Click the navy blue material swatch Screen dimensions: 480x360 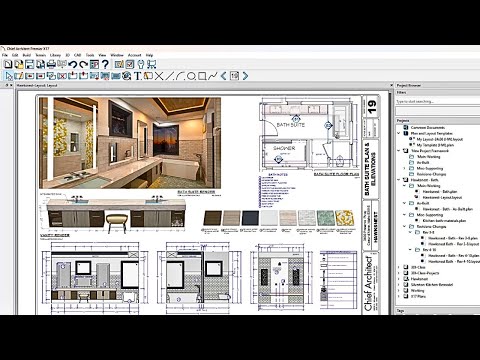250,218
